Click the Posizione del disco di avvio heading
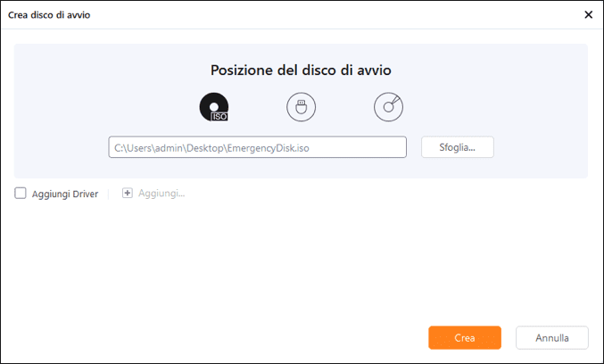 [x=301, y=70]
